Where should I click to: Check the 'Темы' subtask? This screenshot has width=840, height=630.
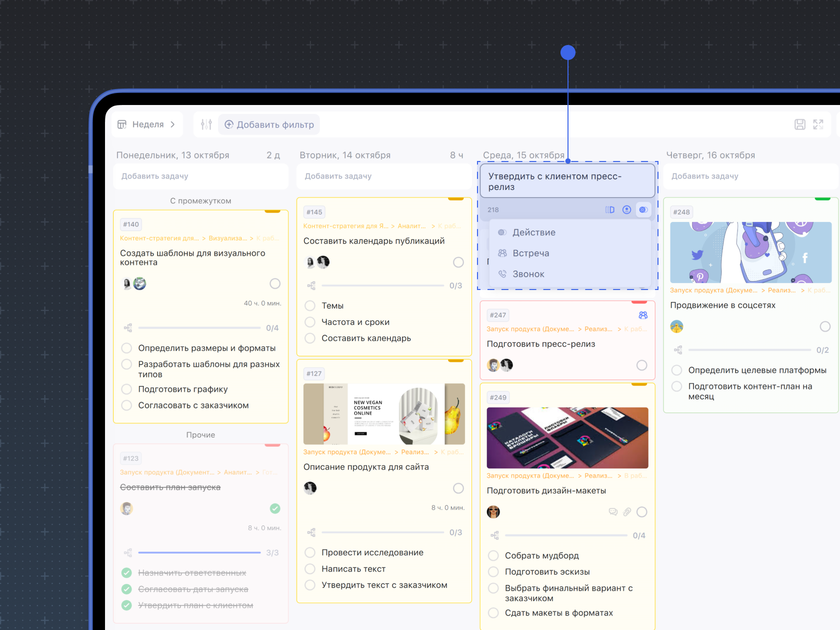[310, 305]
